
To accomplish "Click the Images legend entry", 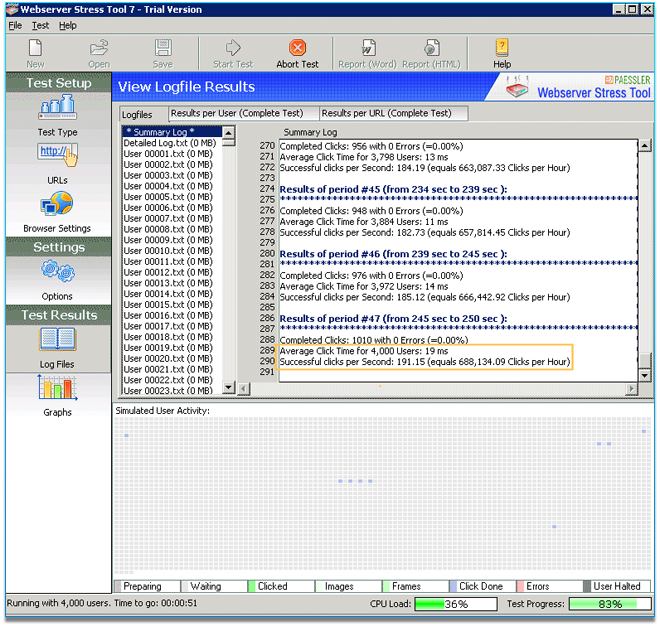I will click(x=348, y=586).
